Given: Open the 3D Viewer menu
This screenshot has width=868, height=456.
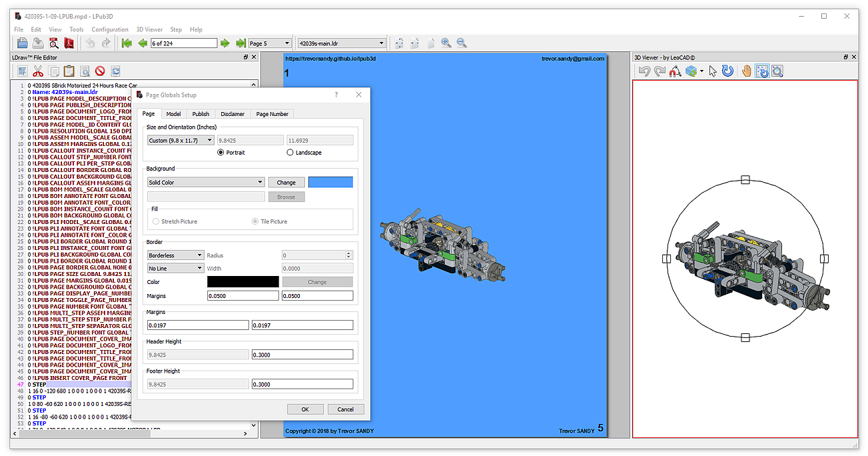Looking at the screenshot, I should pyautogui.click(x=149, y=29).
